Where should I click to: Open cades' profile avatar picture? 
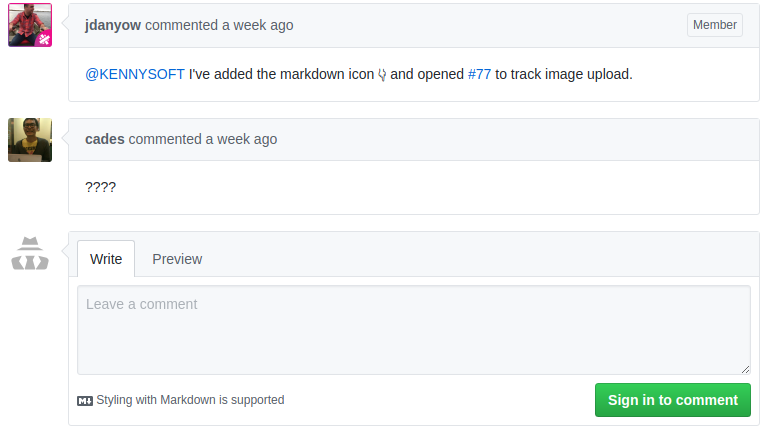(30, 140)
